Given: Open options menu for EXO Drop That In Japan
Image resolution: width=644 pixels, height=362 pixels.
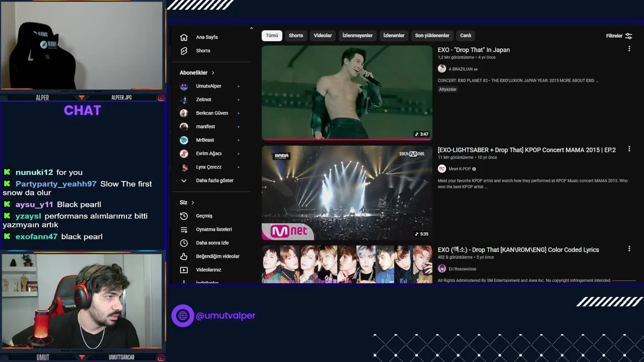Looking at the screenshot, I should coord(629,49).
